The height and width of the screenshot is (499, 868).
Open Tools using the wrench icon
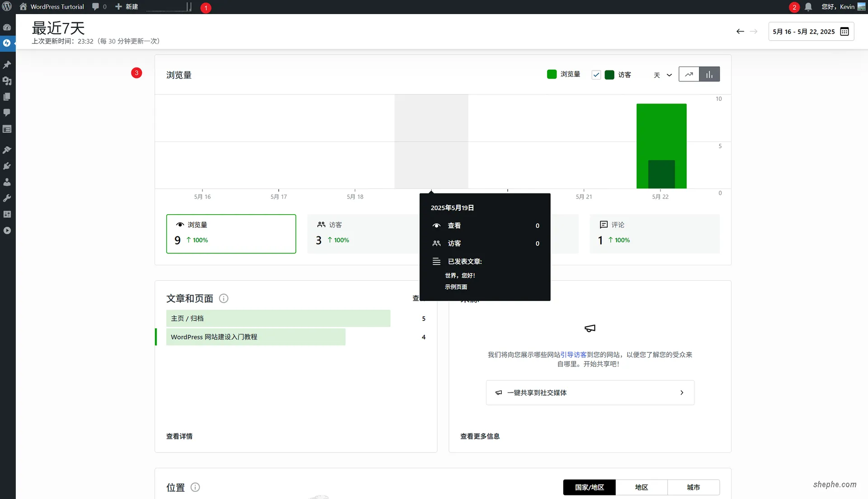(7, 198)
